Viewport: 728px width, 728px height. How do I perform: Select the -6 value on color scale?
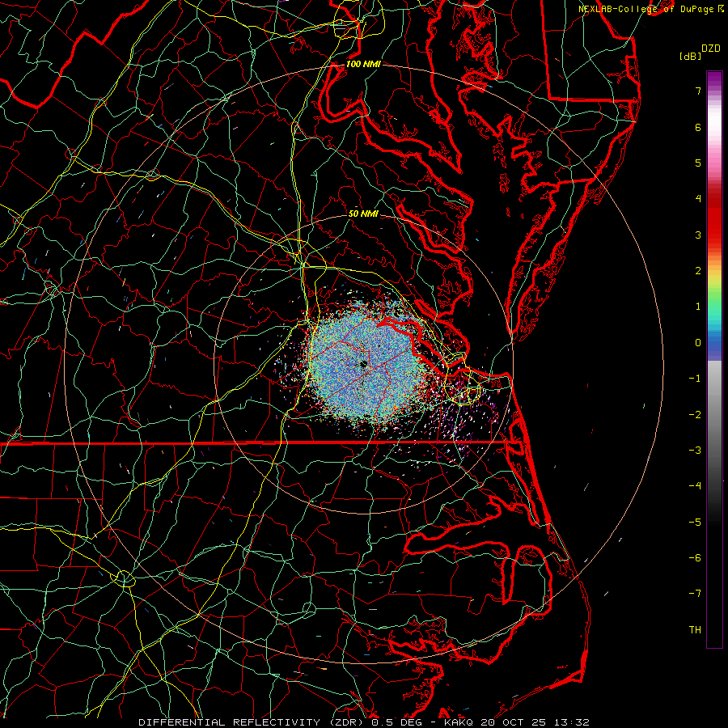coord(695,557)
